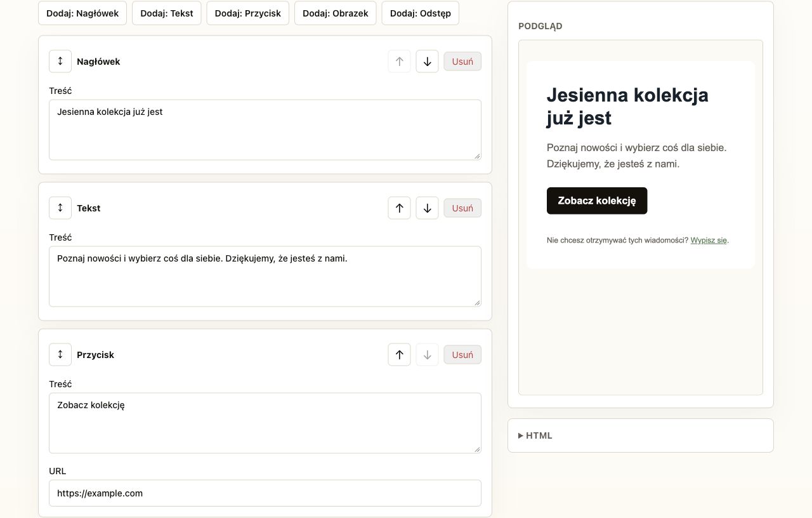Image resolution: width=812 pixels, height=518 pixels.
Task: Remove the Nagłówek block with Usuń
Action: tap(462, 62)
